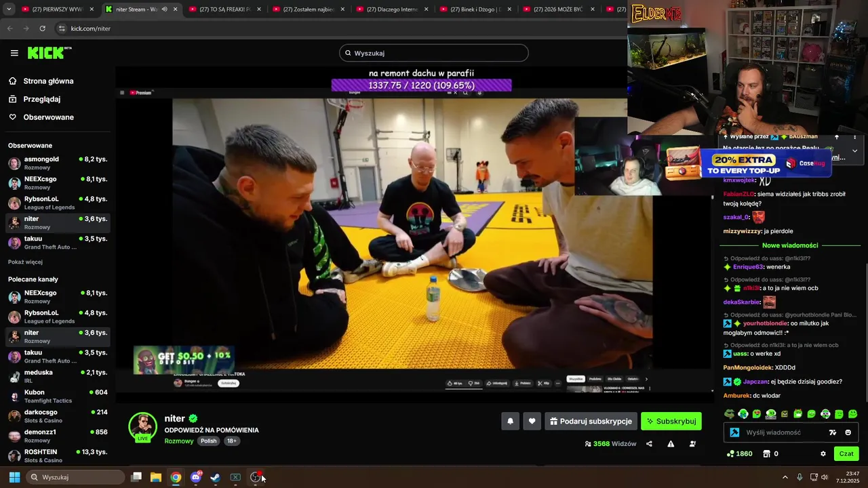This screenshot has height=488, width=868.
Task: Mute the niter Stream tab audio
Action: 164,9
